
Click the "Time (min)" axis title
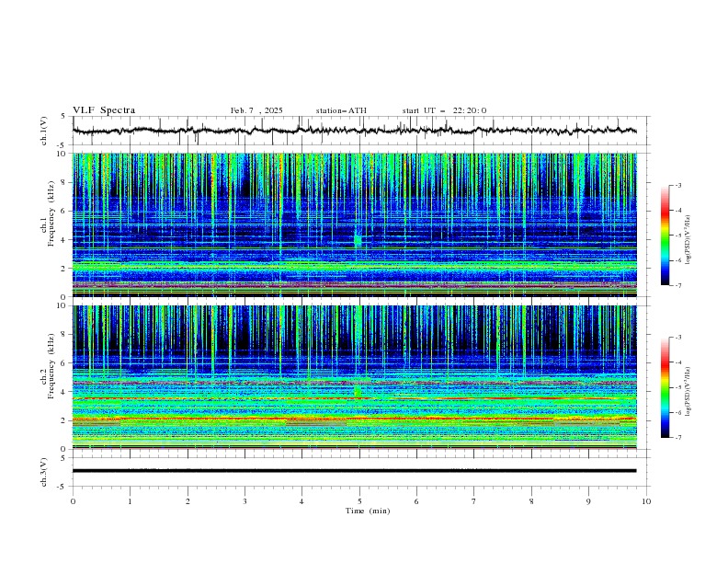368,511
